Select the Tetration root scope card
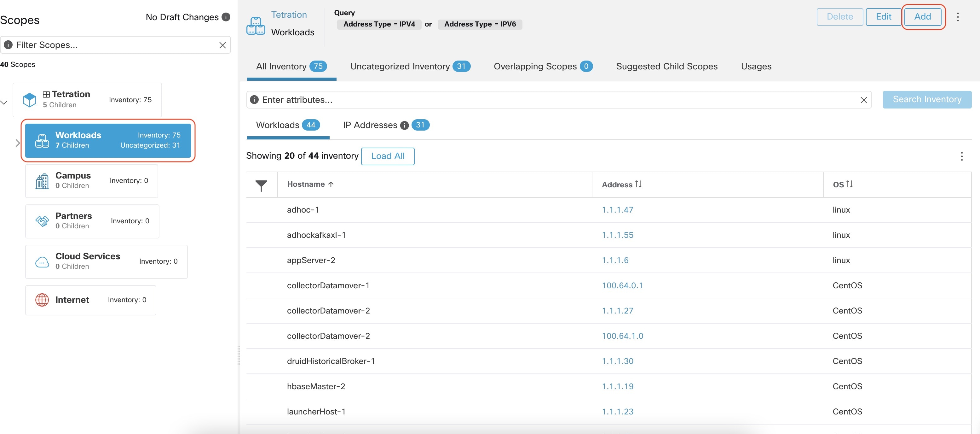The width and height of the screenshot is (980, 434). coord(87,100)
